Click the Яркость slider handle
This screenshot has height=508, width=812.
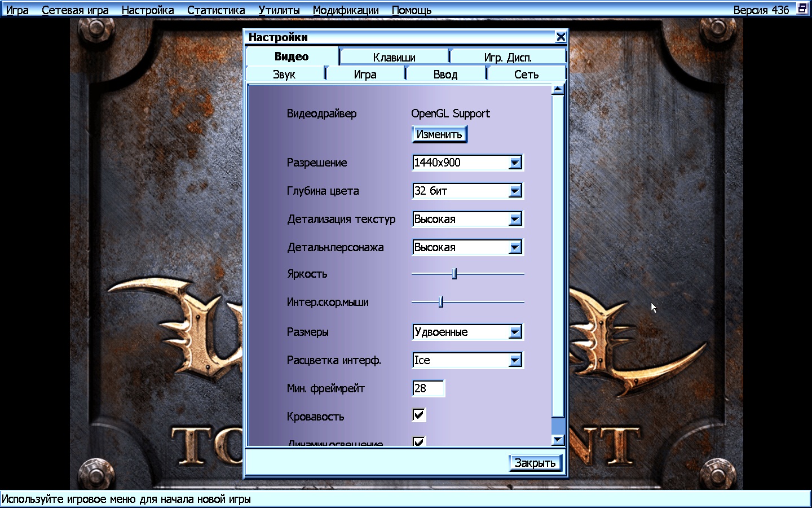454,274
